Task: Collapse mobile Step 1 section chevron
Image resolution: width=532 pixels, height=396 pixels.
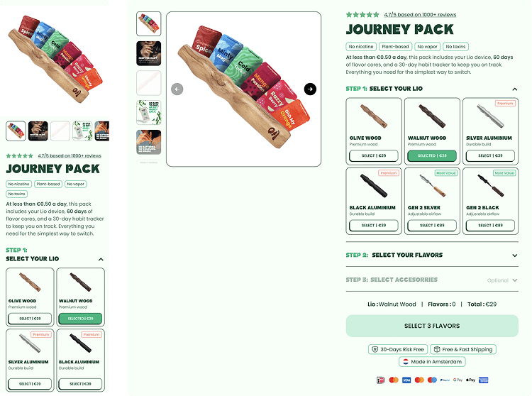Action: click(x=101, y=259)
